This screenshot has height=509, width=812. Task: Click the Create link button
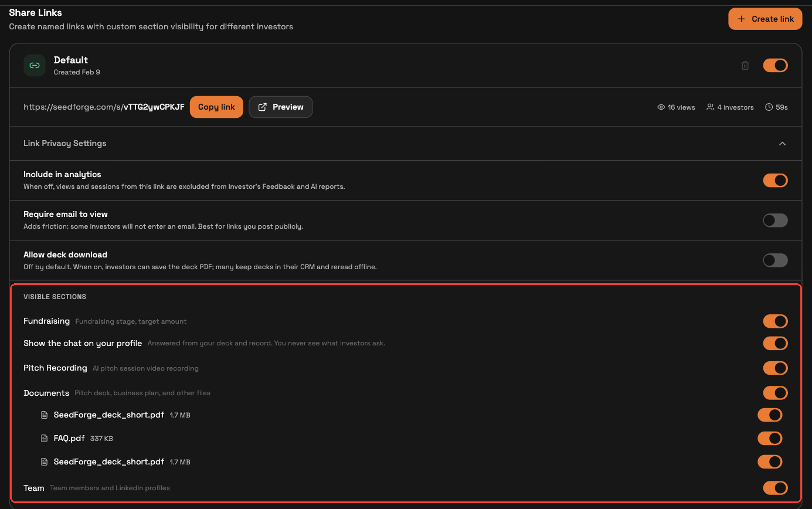(x=765, y=19)
